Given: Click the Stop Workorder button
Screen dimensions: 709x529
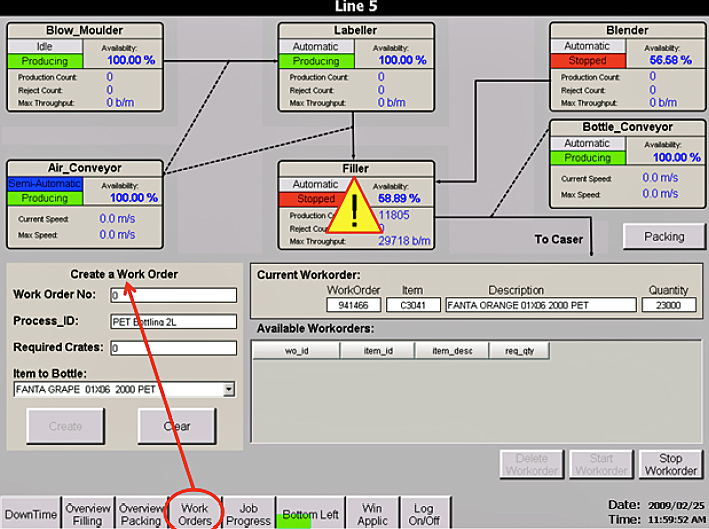Looking at the screenshot, I should click(x=671, y=464).
